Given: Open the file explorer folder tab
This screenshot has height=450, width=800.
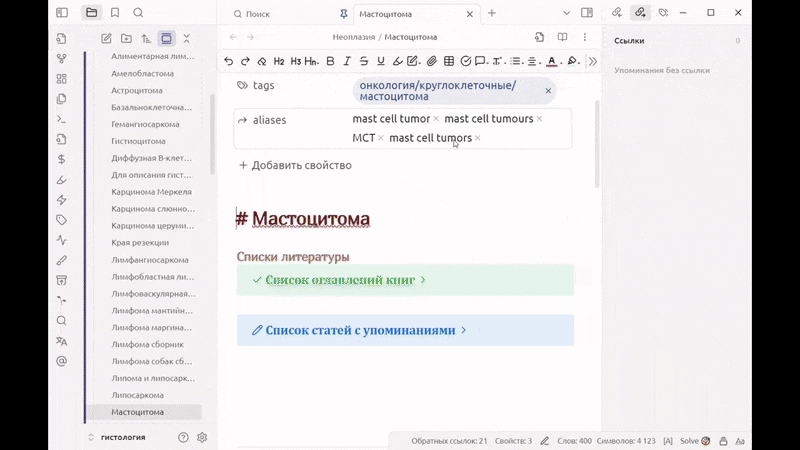Looking at the screenshot, I should 91,13.
